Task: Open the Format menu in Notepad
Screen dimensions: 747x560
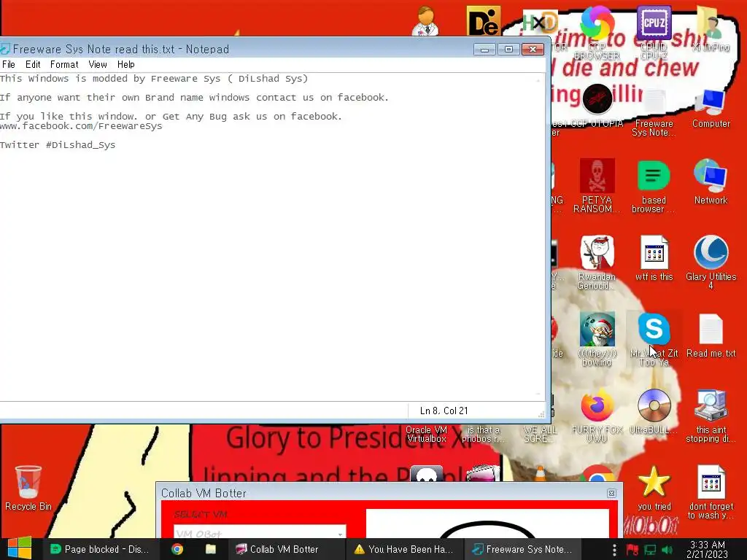Action: 64,64
